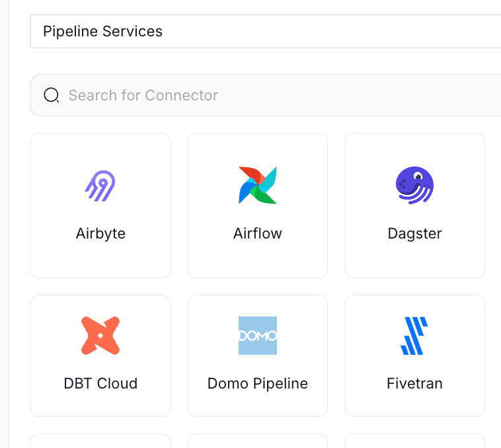Click the DBT Cloud label
This screenshot has width=501, height=448.
tap(100, 383)
